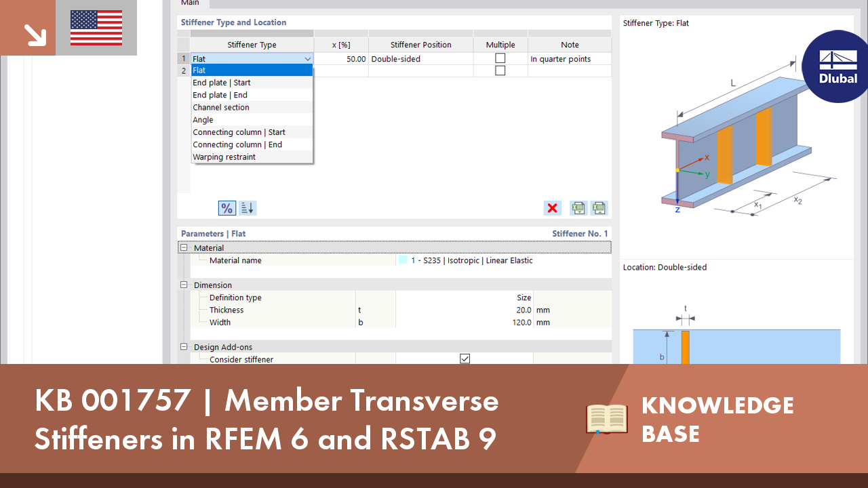Click the x [%] column header
The width and height of the screenshot is (868, 488).
point(341,45)
